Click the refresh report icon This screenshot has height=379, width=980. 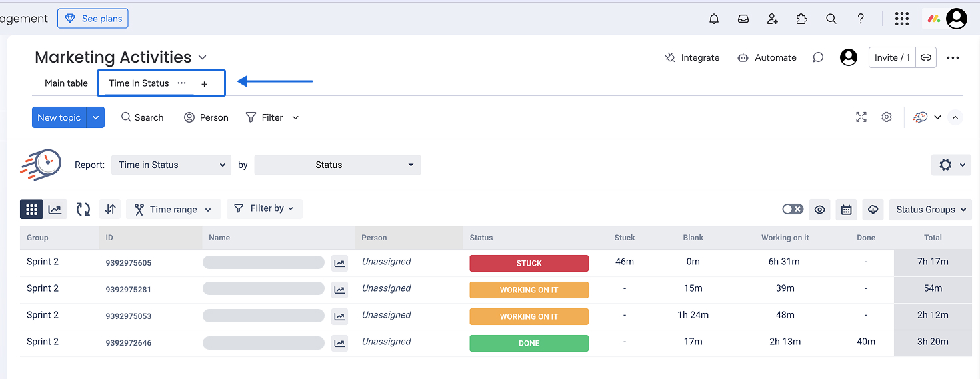click(x=83, y=210)
